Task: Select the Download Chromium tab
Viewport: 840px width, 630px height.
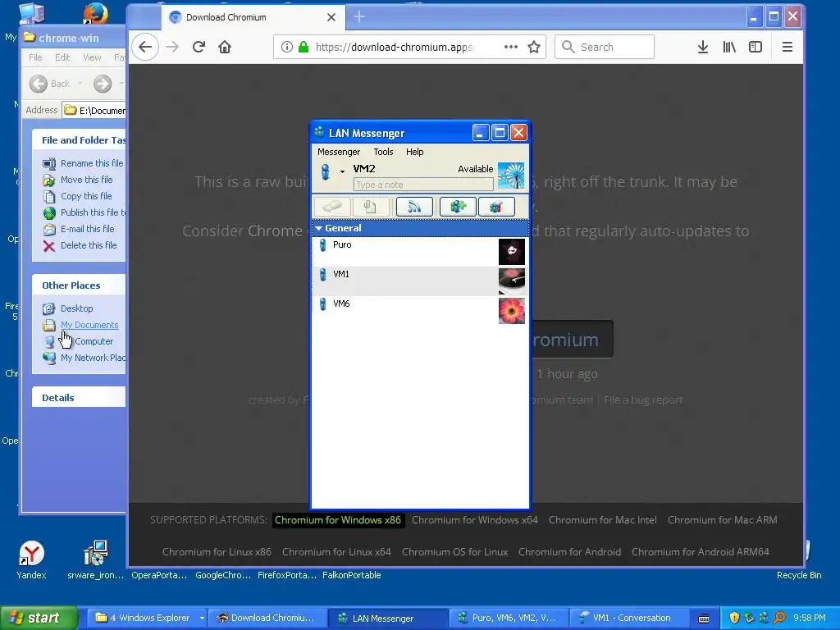Action: pos(253,18)
